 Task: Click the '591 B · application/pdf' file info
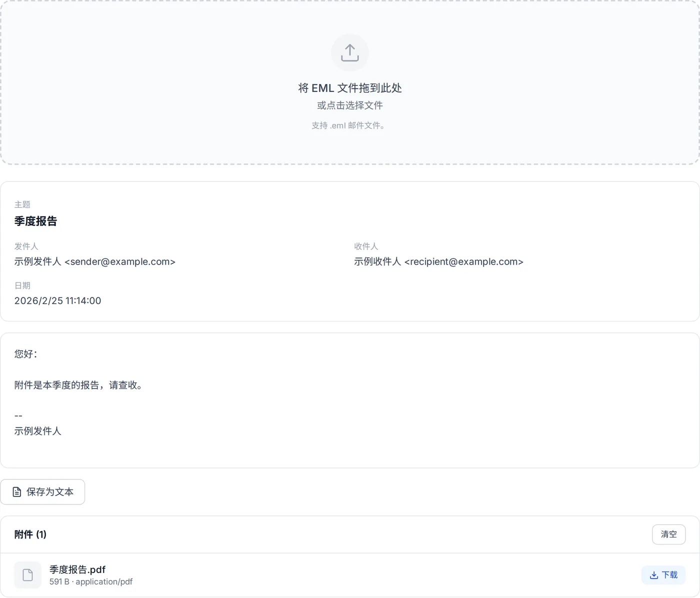point(91,581)
